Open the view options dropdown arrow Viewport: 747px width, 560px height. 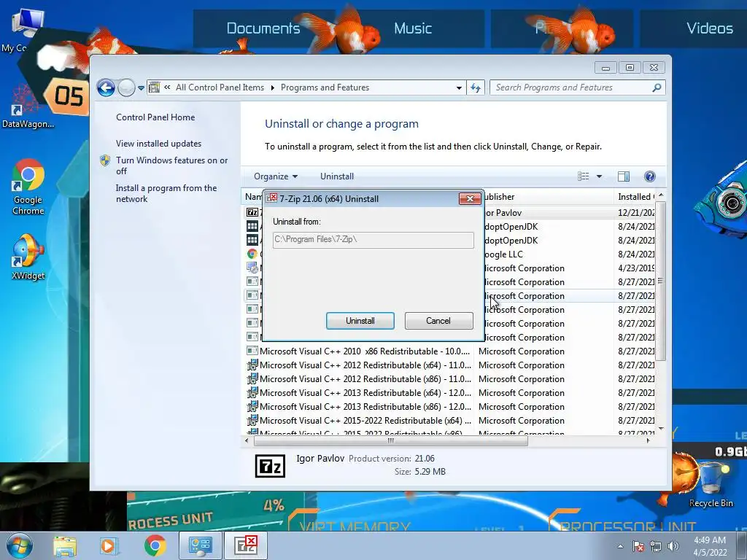tap(600, 176)
